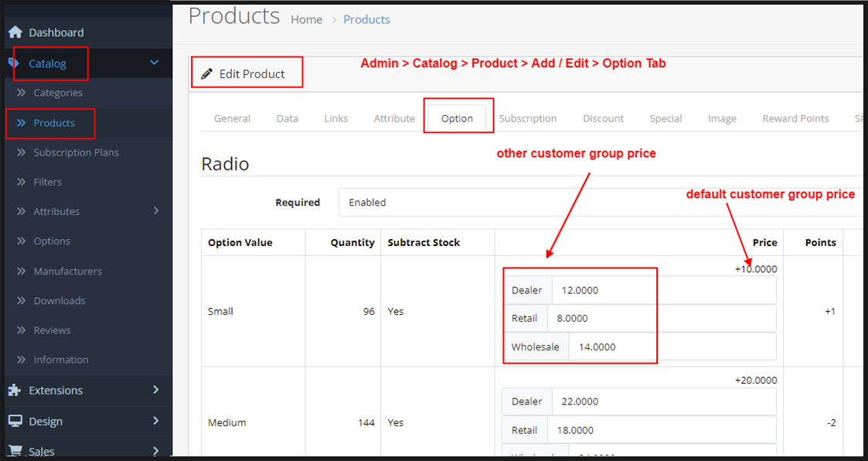
Task: Click the Retail price field for Medium
Action: 660,430
